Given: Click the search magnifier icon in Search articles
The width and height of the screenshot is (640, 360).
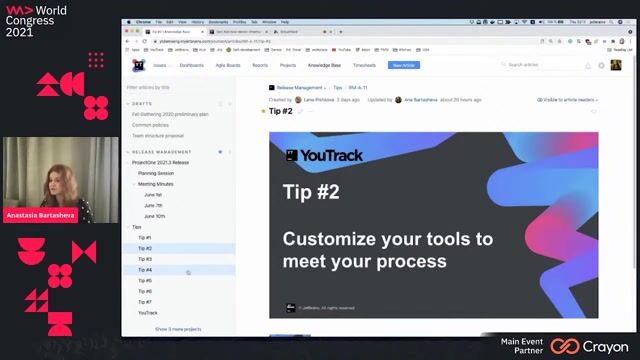Looking at the screenshot, I should 503,64.
